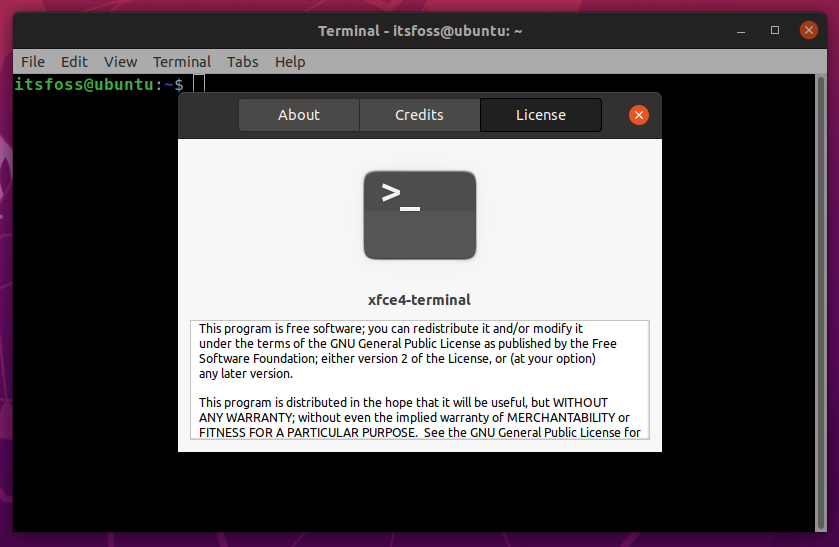Open the View menu
Screen dimensions: 839x547
120,62
